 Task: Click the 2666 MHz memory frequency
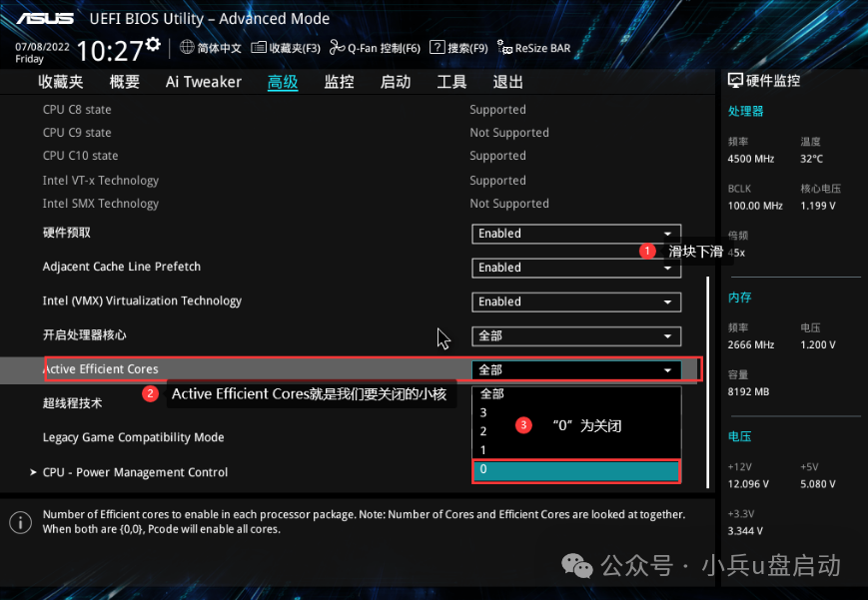[x=751, y=344]
